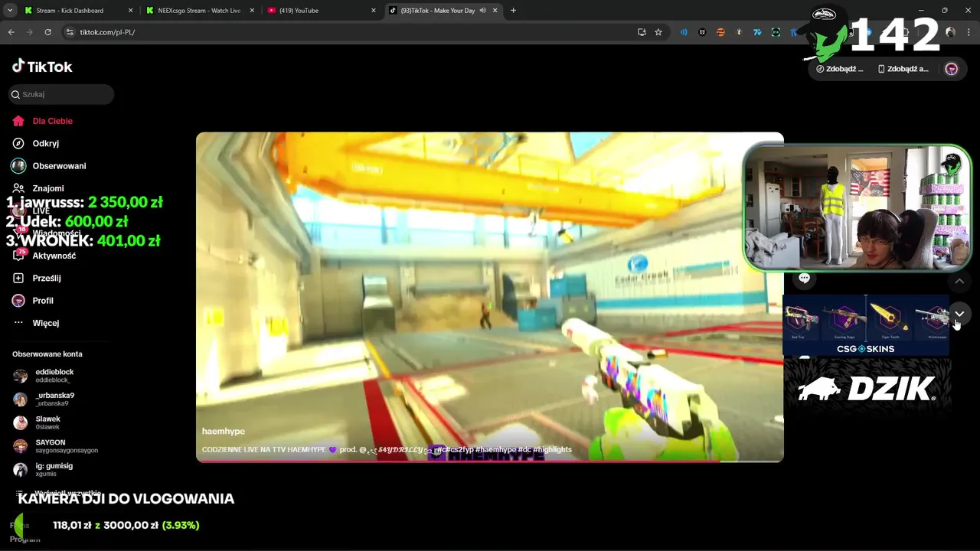Open _urbanska9 followed account
The image size is (980, 551).
(x=54, y=399)
